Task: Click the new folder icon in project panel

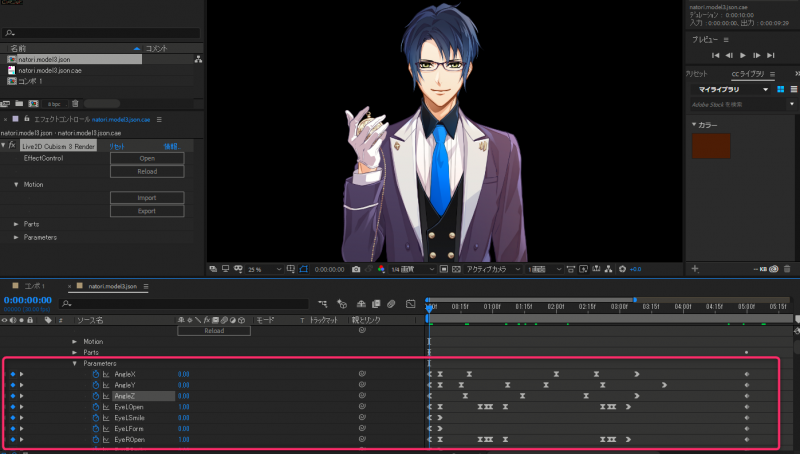Action: point(19,104)
